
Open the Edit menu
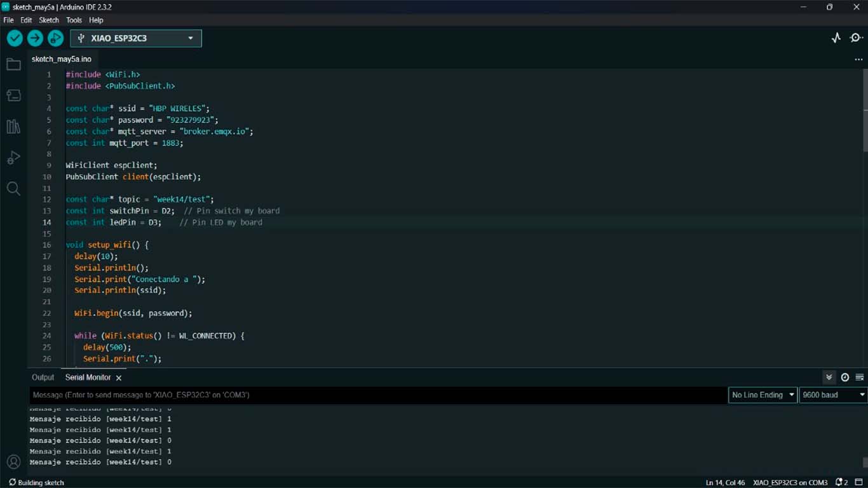pos(26,20)
